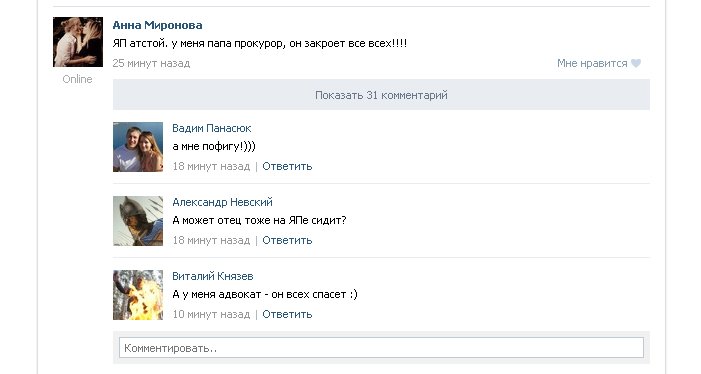Click the 25 минут назад post timestamp
Image resolution: width=701 pixels, height=374 pixels.
tap(151, 63)
